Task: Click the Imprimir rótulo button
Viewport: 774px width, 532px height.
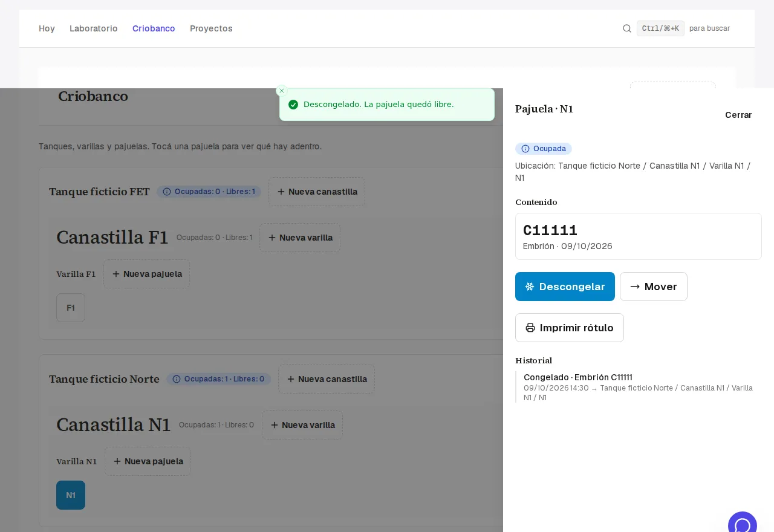Action: click(x=570, y=328)
